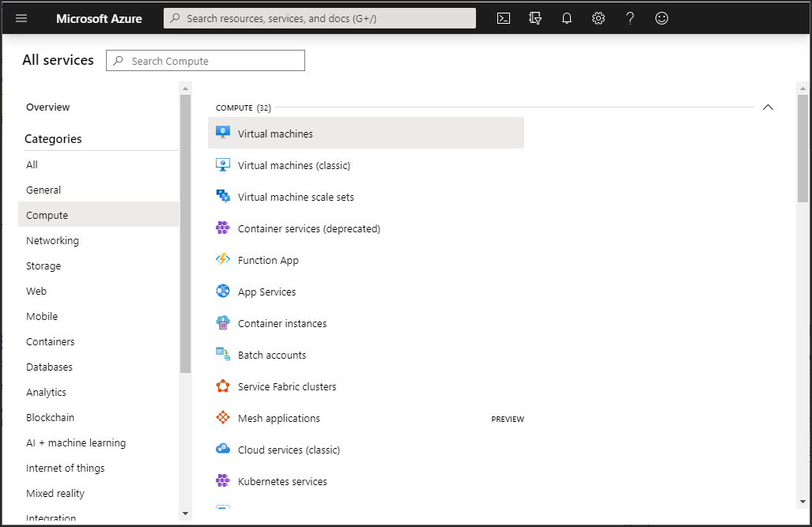This screenshot has width=812, height=527.
Task: Open Cloud Shell from the top bar
Action: (504, 19)
